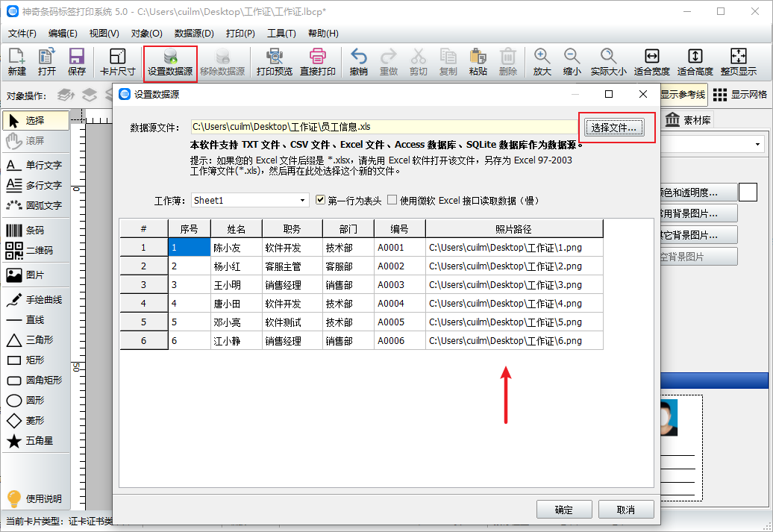Open dropdown in right panel behind dialog
Viewport: 773px width, 532px height.
click(x=757, y=145)
